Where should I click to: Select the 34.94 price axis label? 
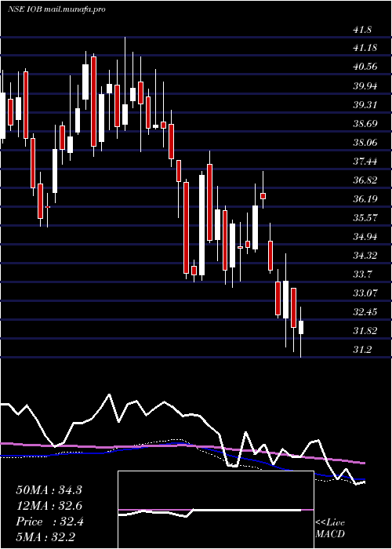365,237
